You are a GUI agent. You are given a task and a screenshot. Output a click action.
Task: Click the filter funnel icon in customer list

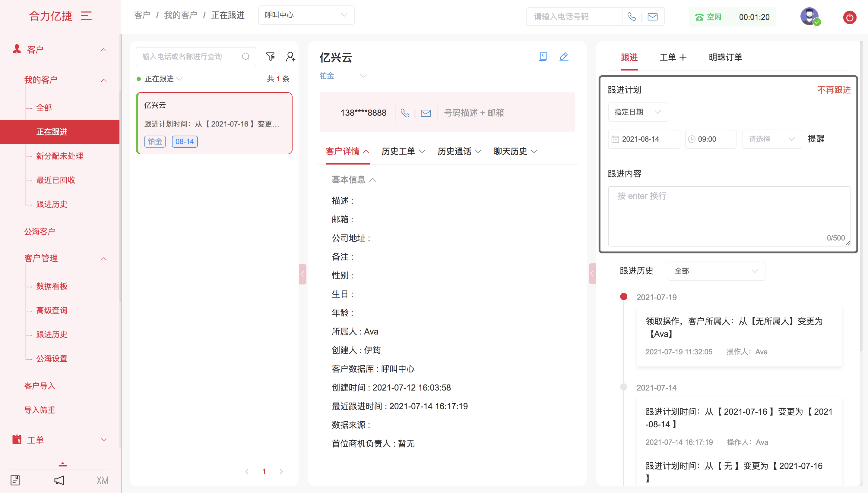coord(270,57)
